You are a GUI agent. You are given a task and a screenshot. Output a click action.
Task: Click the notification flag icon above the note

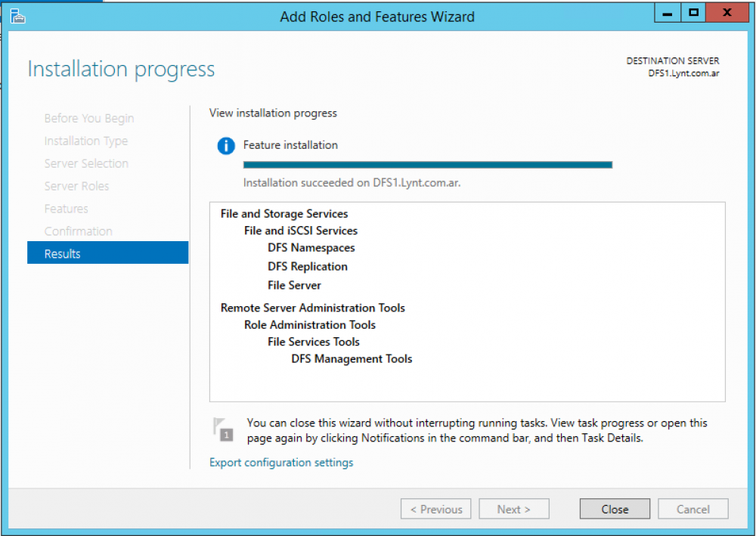(223, 429)
